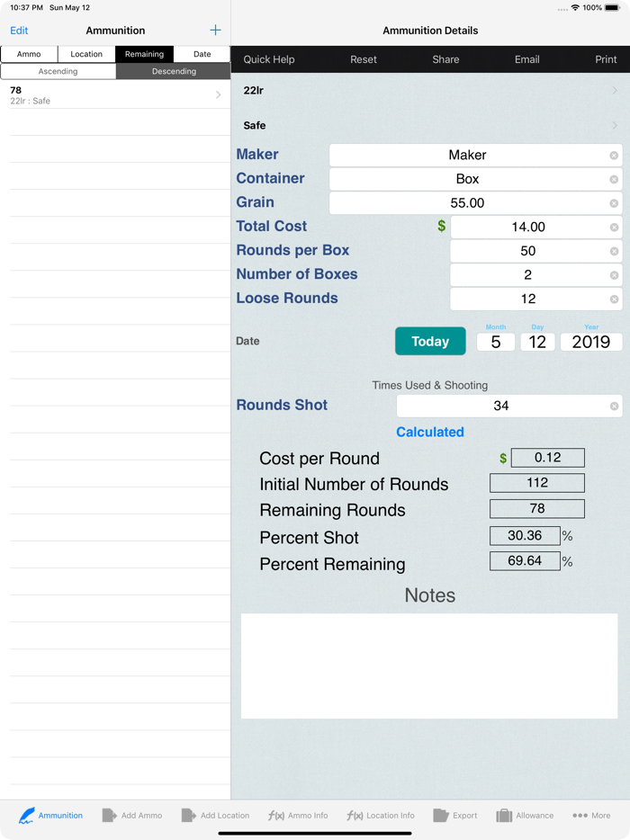Edit the Maker text field
Image resolution: width=630 pixels, height=840 pixels.
coord(475,156)
